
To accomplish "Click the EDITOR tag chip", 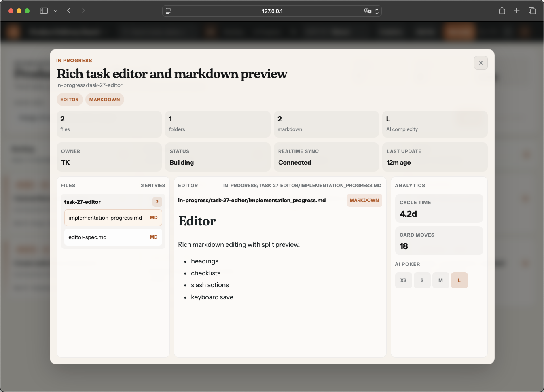I will pos(70,100).
